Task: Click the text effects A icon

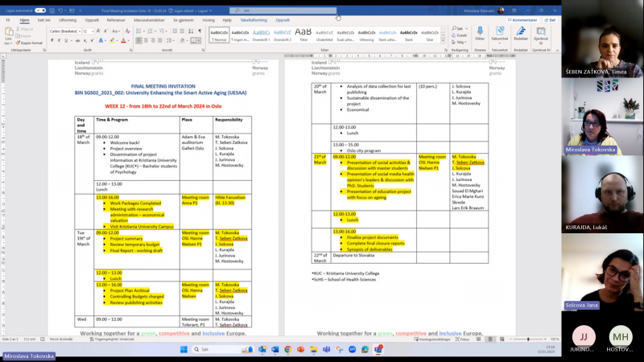Action: coord(101,41)
